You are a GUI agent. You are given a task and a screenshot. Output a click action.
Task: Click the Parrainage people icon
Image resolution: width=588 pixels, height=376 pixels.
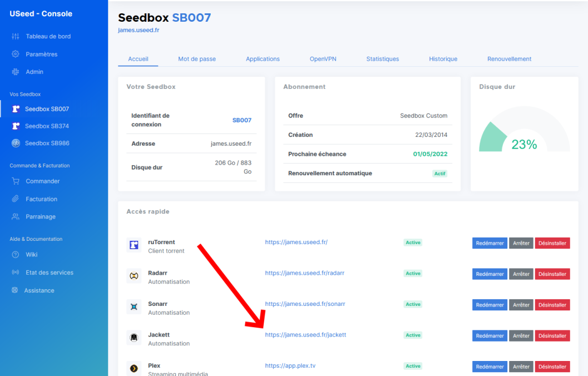pyautogui.click(x=16, y=217)
